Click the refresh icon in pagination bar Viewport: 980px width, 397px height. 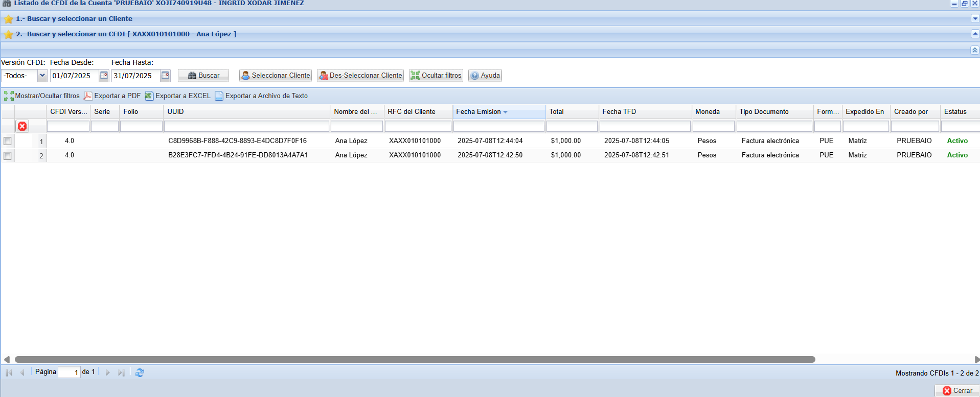point(140,372)
